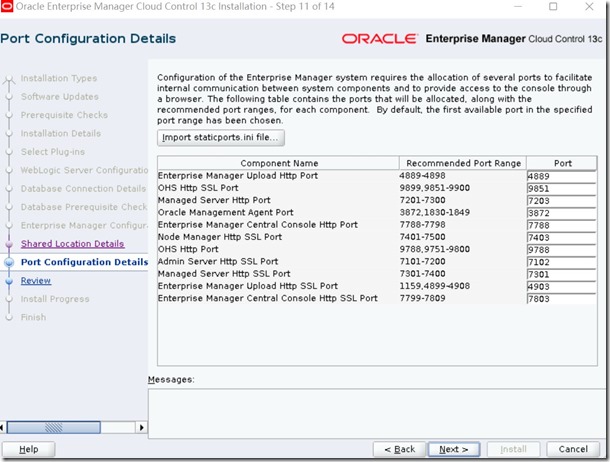This screenshot has width=610, height=462.
Task: Open the Help dialog
Action: click(x=28, y=450)
